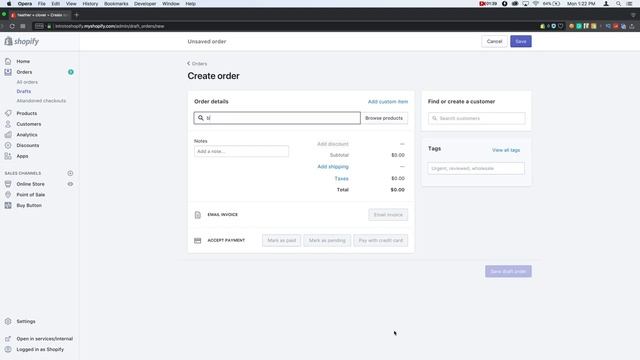The image size is (640, 360).
Task: Open Settings gear icon
Action: [8, 321]
